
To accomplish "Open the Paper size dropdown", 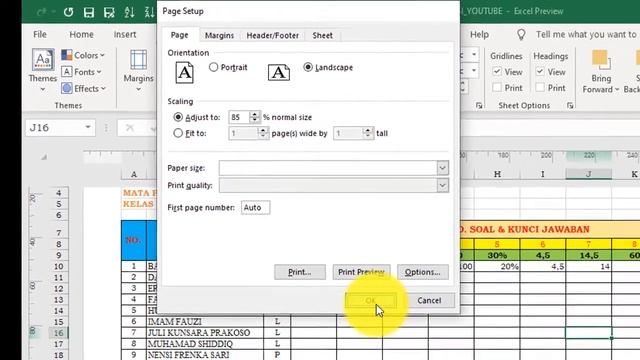I will (442, 168).
